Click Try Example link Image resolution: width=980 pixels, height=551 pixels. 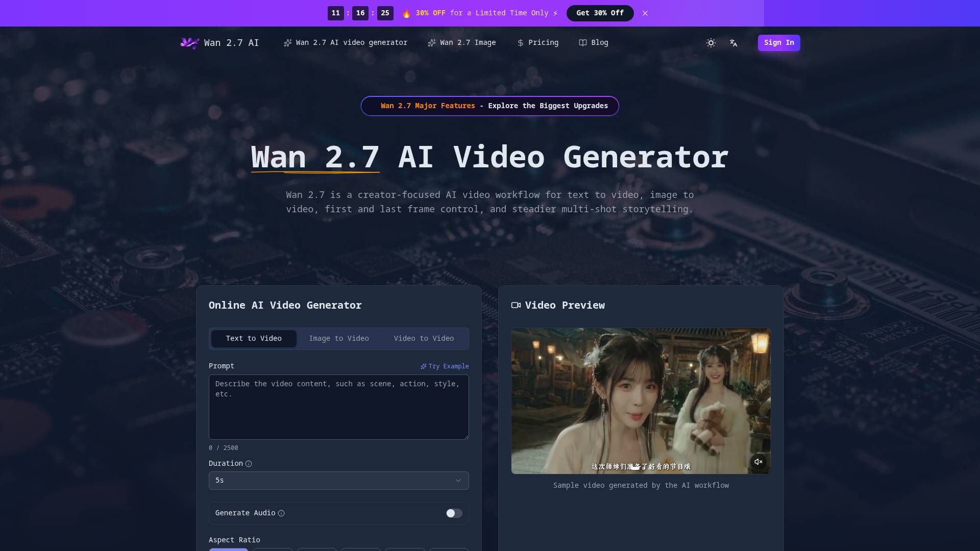pyautogui.click(x=445, y=366)
